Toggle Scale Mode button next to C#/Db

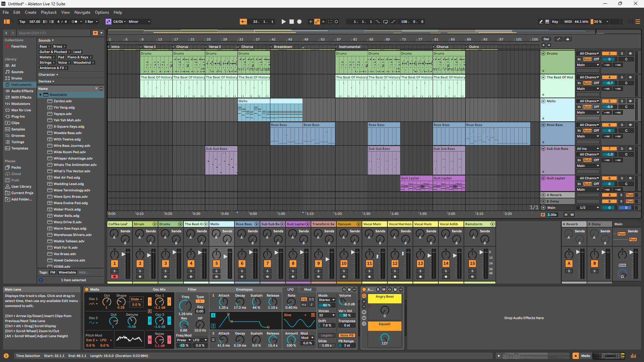pyautogui.click(x=108, y=22)
